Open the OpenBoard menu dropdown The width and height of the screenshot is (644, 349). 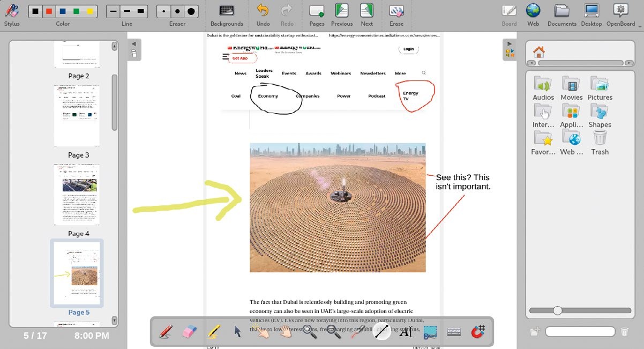point(620,15)
